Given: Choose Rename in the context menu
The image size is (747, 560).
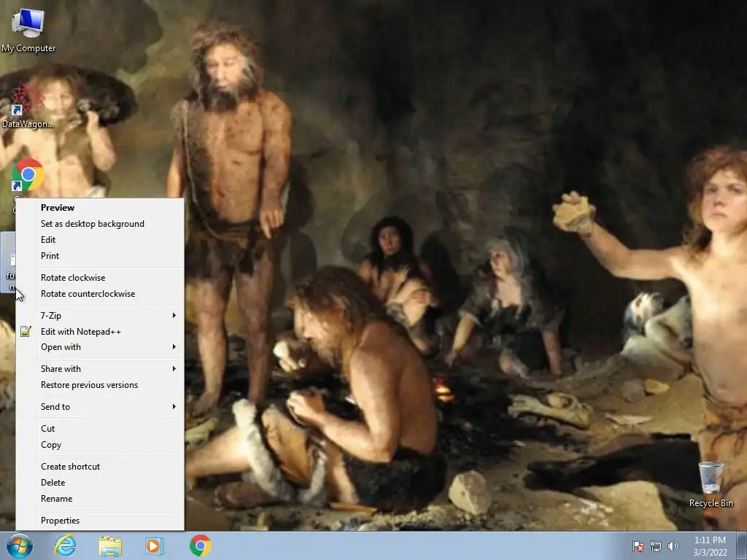Looking at the screenshot, I should [100, 499].
